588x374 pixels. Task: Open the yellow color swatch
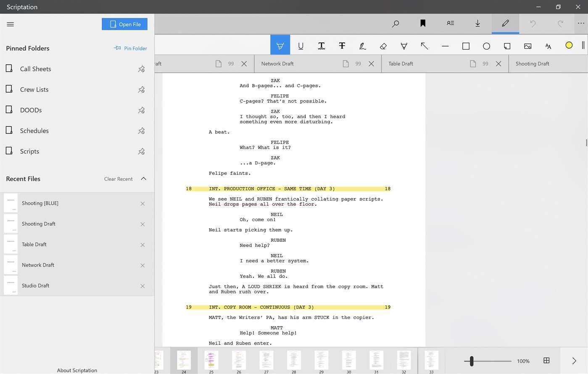coord(569,45)
